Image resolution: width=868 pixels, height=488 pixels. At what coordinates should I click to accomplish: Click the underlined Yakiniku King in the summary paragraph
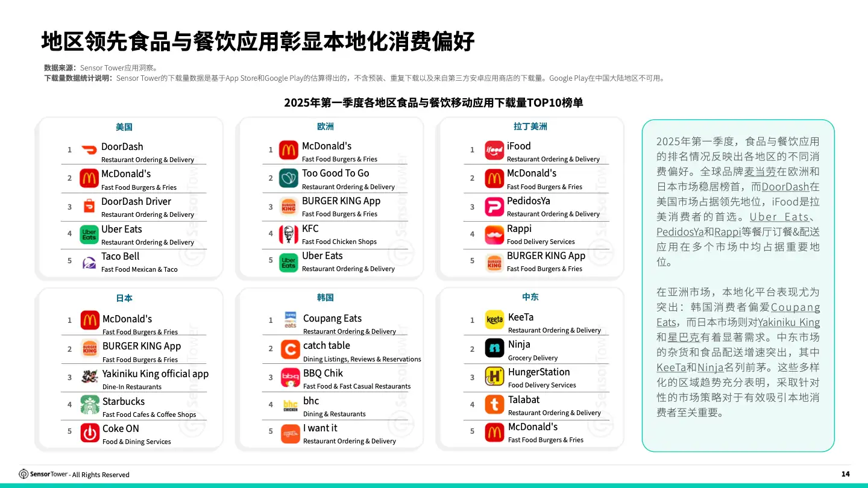(x=789, y=322)
